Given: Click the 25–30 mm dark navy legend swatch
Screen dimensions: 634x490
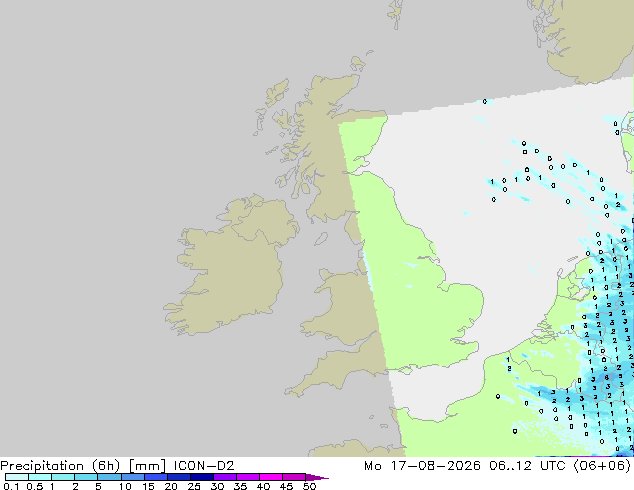Looking at the screenshot, I should click(202, 477).
